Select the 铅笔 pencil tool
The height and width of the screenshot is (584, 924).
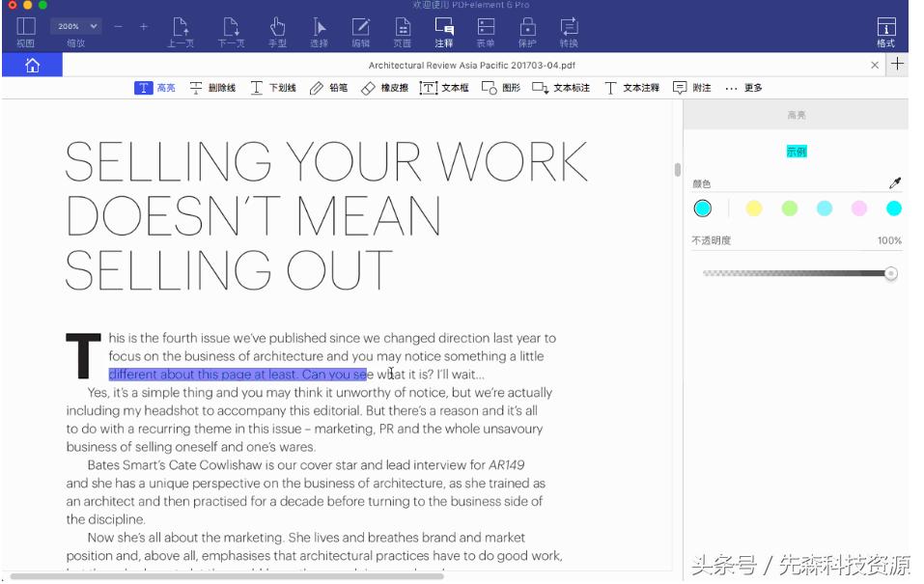click(x=328, y=88)
